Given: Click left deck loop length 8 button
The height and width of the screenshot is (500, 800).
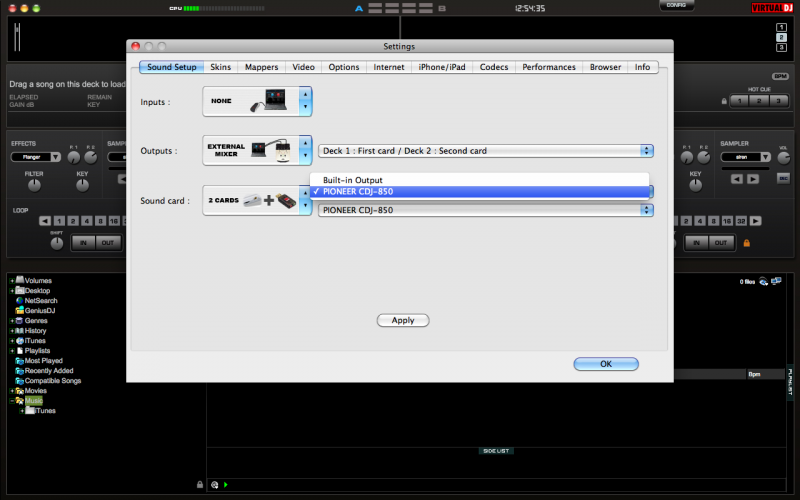Looking at the screenshot, I should (x=101, y=221).
